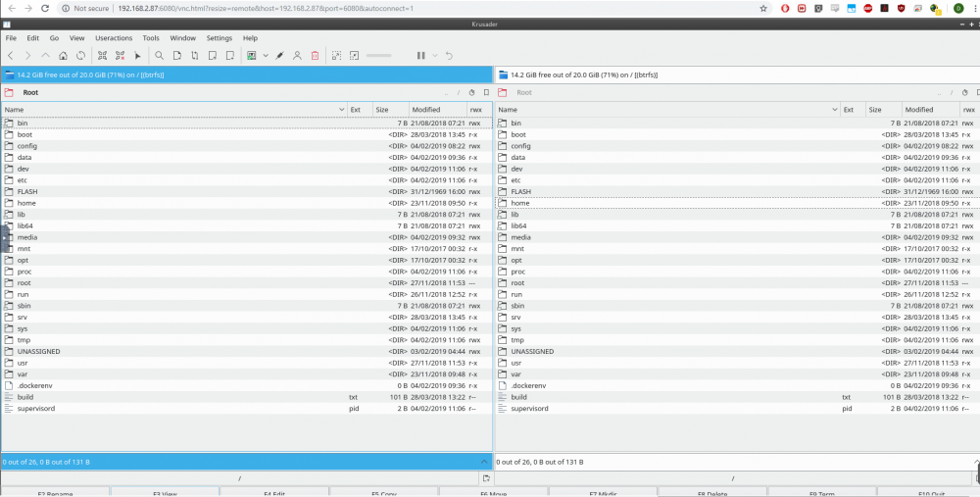Click the black arrow cursor toolbar icon
This screenshot has width=980, height=497.
tap(137, 56)
